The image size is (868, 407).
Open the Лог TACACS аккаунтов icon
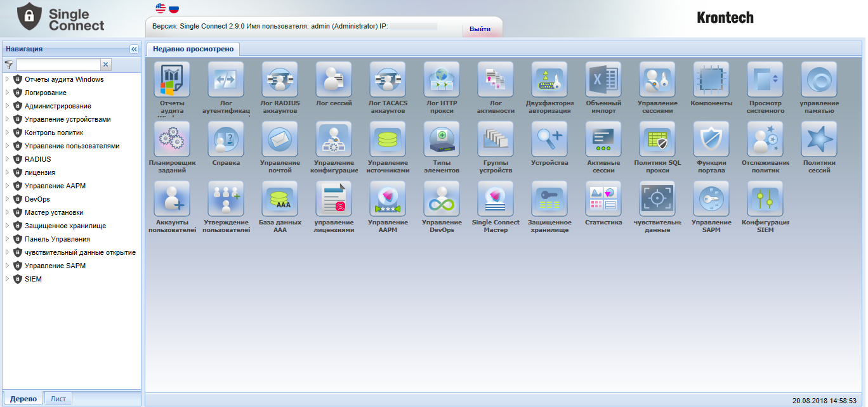coord(388,79)
